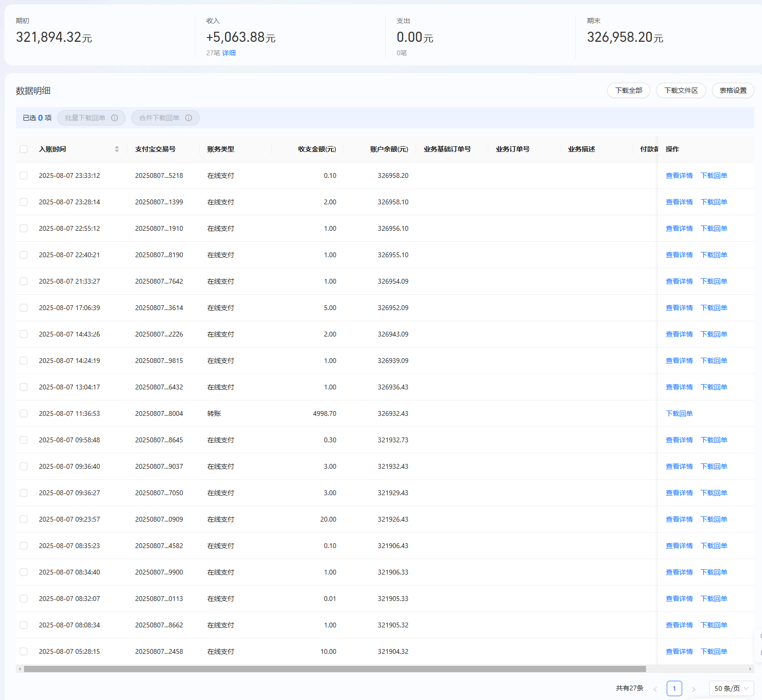View details for transaction 20250807...9037

679,466
